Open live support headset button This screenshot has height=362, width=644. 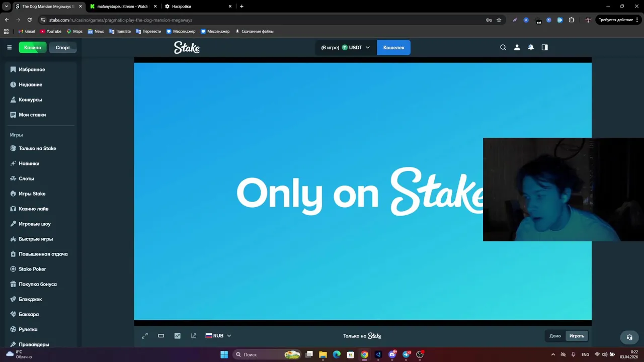629,337
